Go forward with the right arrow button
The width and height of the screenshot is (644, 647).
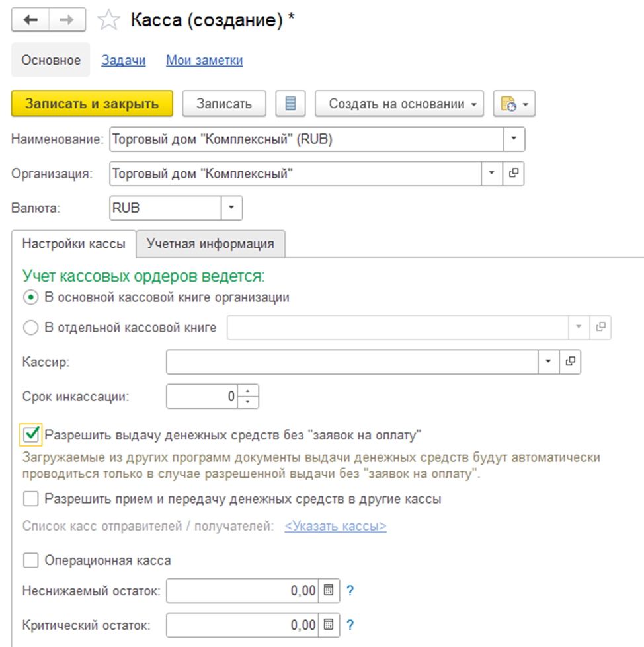click(x=67, y=19)
